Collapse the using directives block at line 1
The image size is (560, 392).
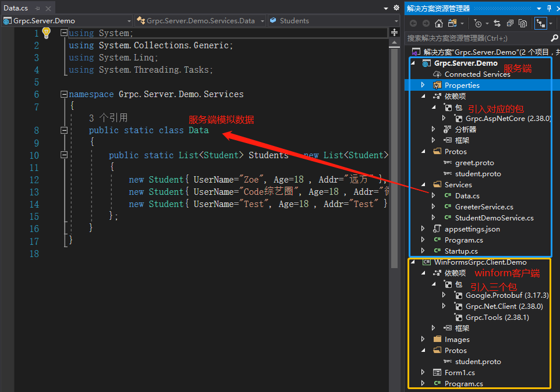click(x=64, y=33)
